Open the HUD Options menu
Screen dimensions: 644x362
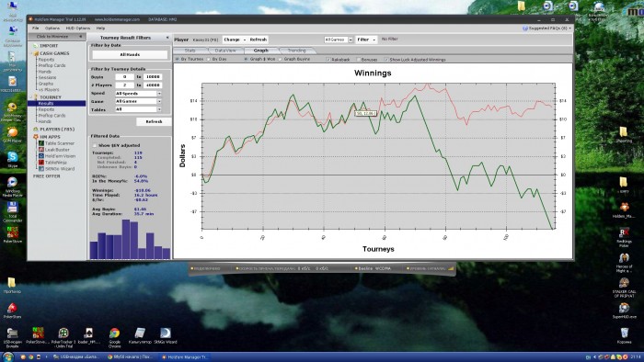click(77, 28)
